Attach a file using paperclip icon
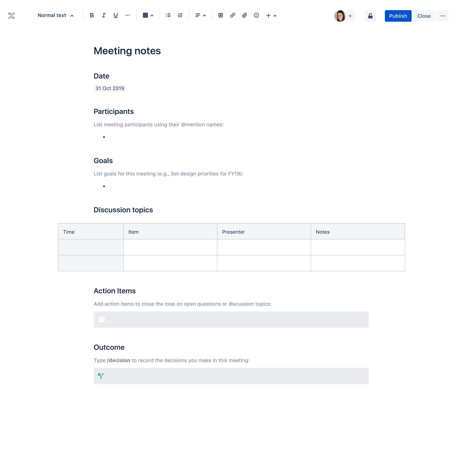 [x=244, y=15]
